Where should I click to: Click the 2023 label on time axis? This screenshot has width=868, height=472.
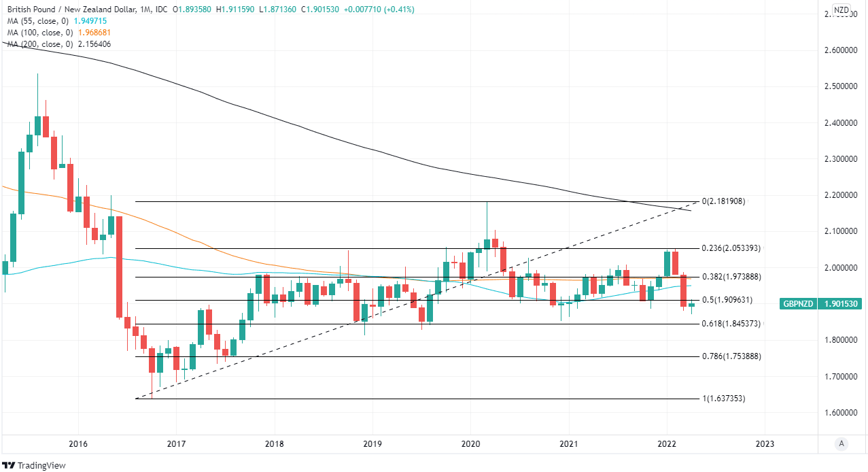[x=765, y=444]
